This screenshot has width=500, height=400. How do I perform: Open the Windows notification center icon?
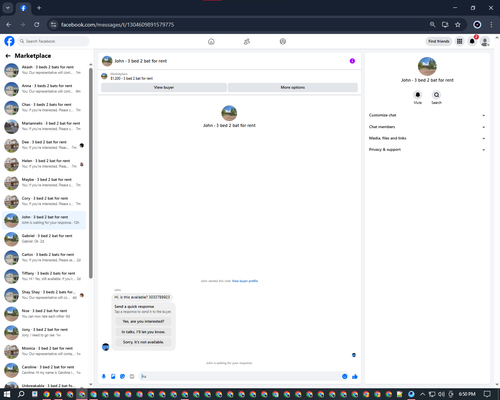pyautogui.click(x=487, y=394)
